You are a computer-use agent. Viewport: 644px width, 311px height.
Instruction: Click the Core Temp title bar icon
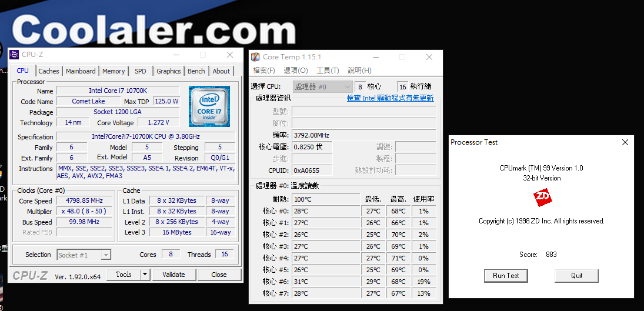255,57
